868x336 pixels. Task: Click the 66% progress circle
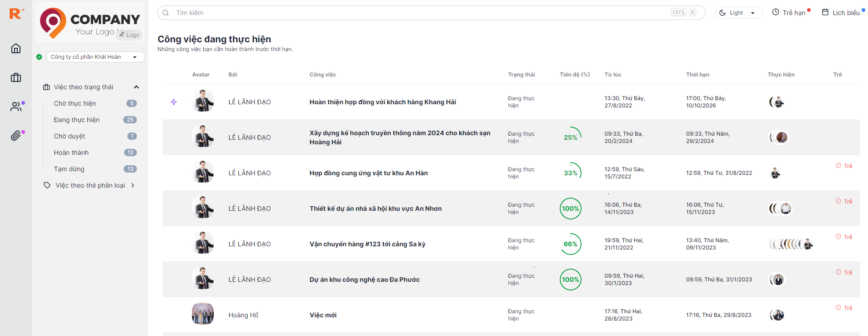tap(570, 244)
